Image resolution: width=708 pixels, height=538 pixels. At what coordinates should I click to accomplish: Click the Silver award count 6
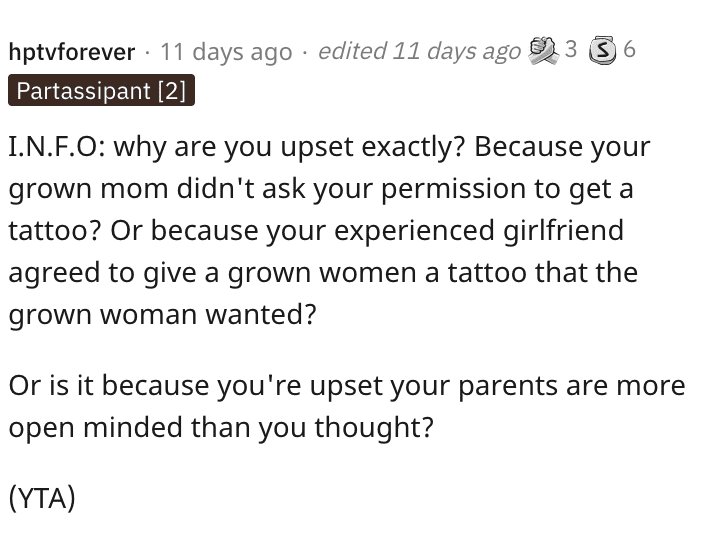point(629,49)
